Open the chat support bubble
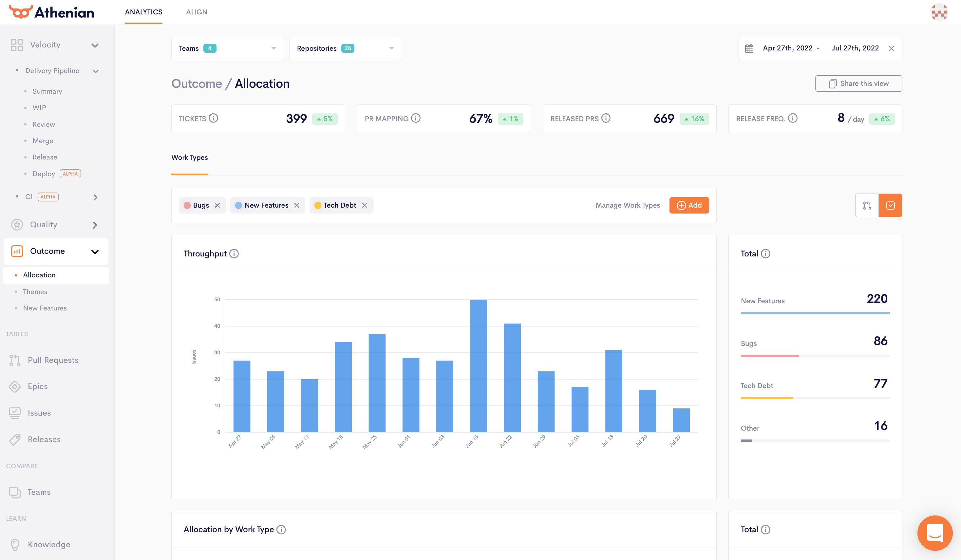The width and height of the screenshot is (961, 560). coord(935,532)
